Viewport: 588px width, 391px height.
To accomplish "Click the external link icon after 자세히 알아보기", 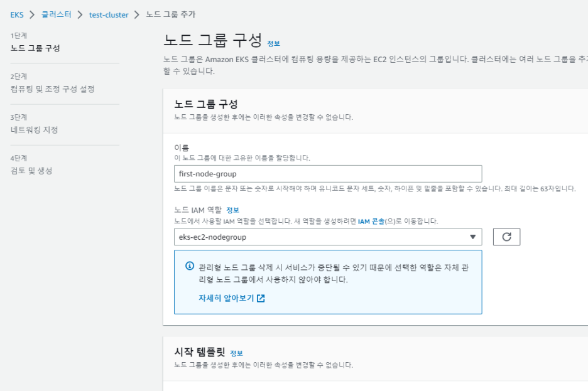I will 261,299.
